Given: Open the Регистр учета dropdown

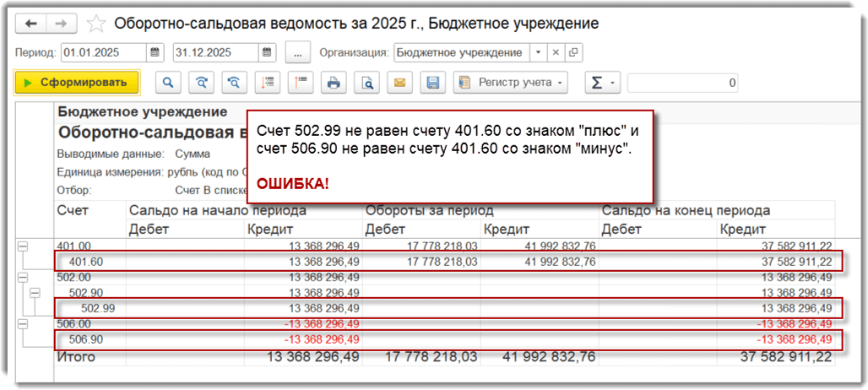Looking at the screenshot, I should pyautogui.click(x=511, y=83).
